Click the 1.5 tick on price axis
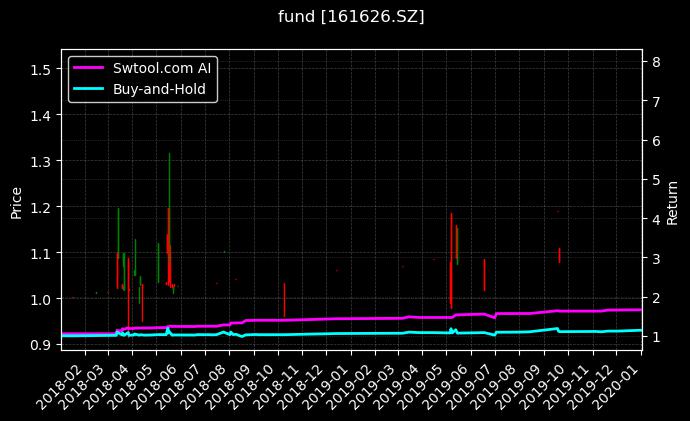This screenshot has height=421, width=690. [41, 69]
